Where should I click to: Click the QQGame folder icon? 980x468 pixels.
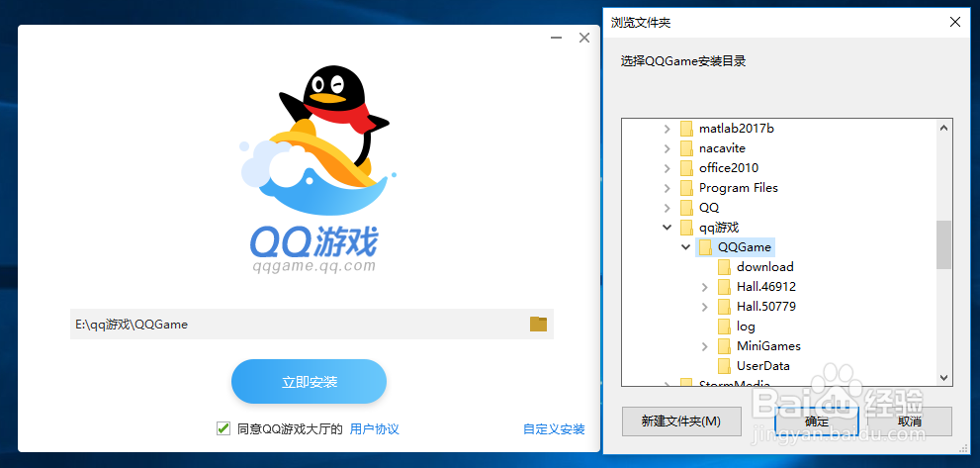click(x=706, y=247)
